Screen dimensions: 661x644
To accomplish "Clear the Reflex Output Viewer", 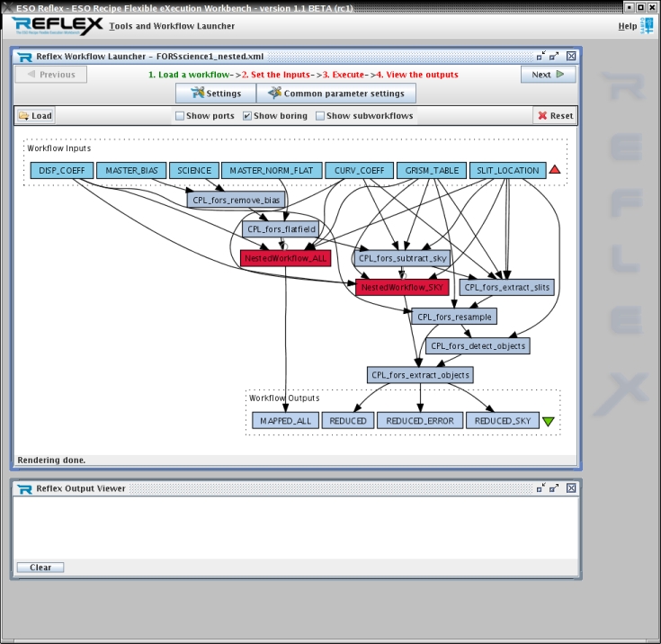I will point(40,568).
